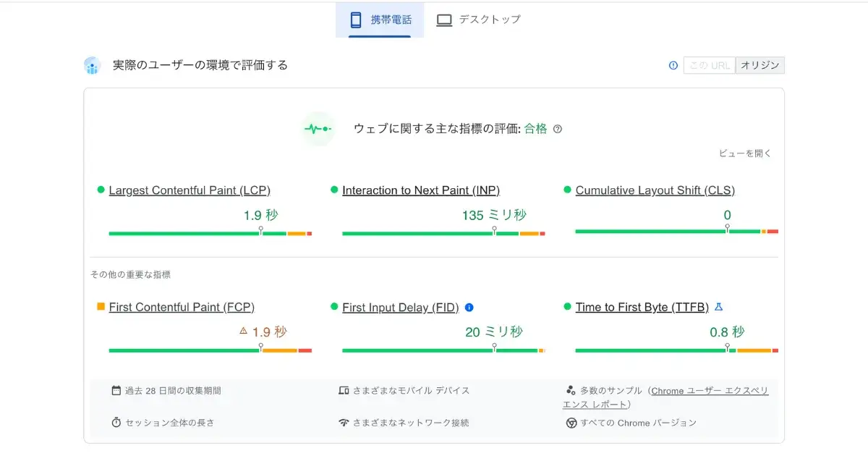The image size is (868, 456).
Task: Click the help icon next to 合格
Action: pos(558,129)
